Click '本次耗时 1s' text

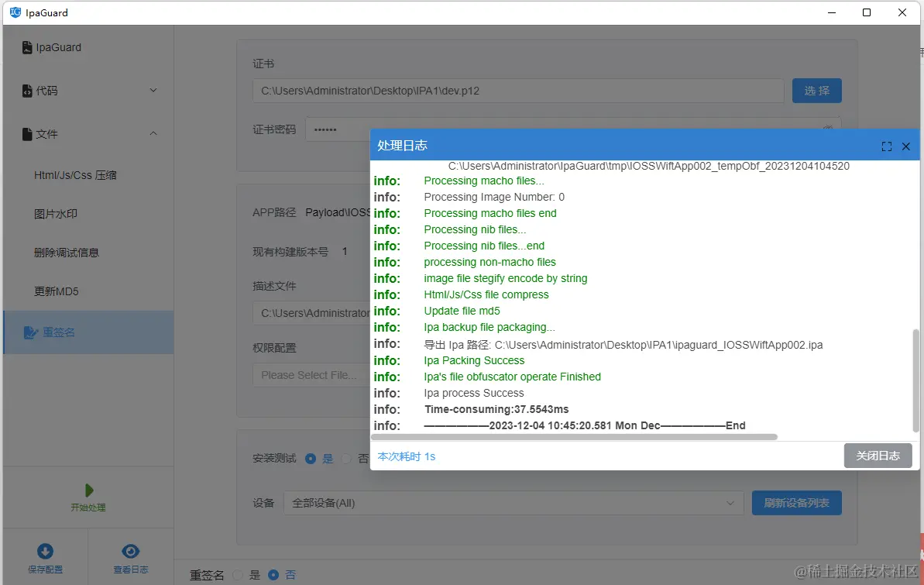(x=407, y=456)
